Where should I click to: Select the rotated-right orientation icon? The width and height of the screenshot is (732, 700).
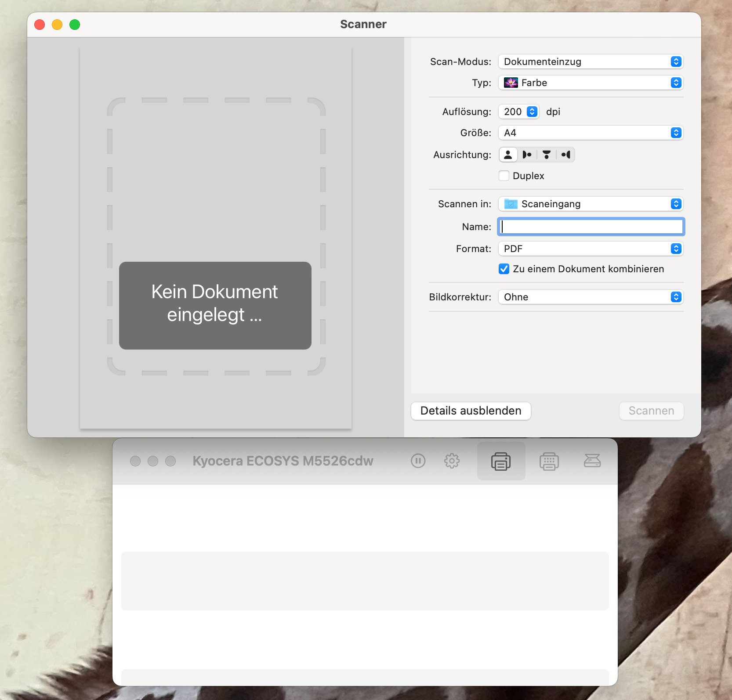point(566,155)
